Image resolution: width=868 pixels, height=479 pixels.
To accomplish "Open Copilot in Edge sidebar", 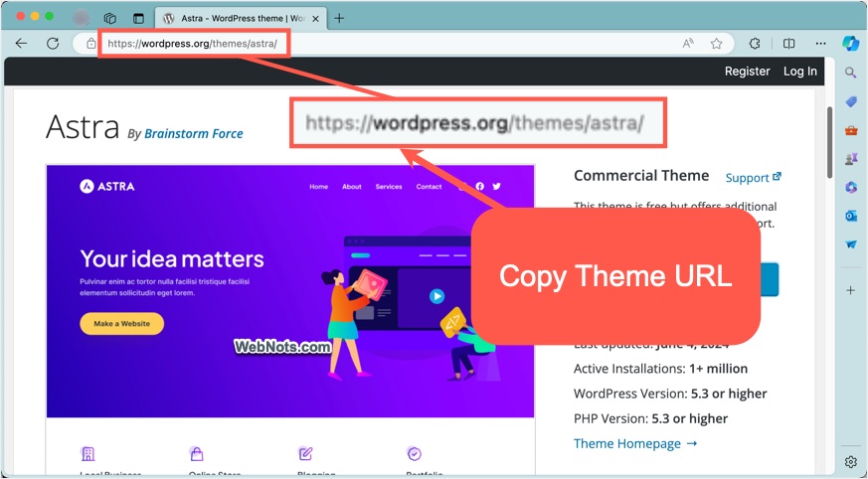I will pyautogui.click(x=850, y=43).
